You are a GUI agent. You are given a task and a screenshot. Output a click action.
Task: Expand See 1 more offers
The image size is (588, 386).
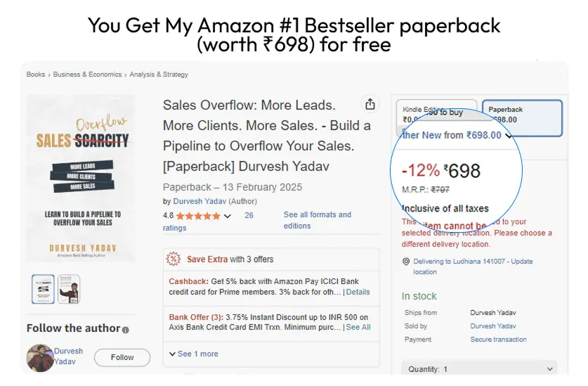pos(194,354)
